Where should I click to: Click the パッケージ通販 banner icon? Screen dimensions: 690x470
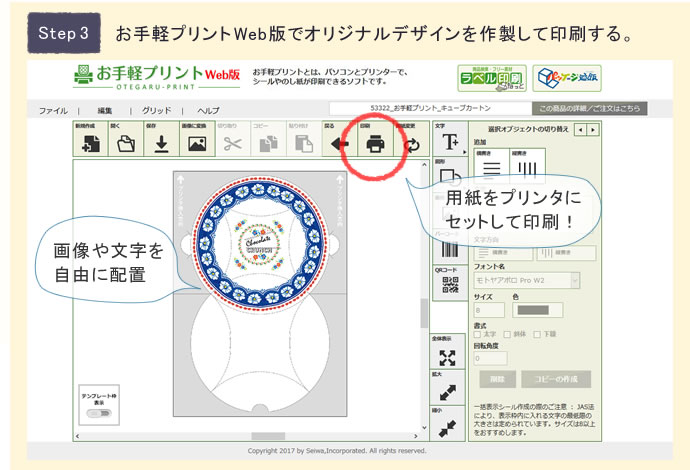coord(567,78)
